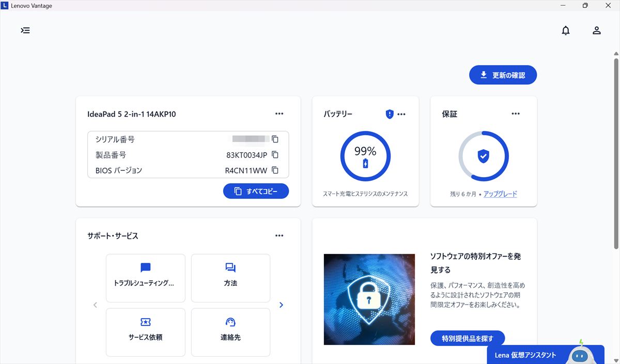Viewport: 620px width, 364px height.
Task: Copy the product number 83KT0034JP
Action: pos(275,155)
